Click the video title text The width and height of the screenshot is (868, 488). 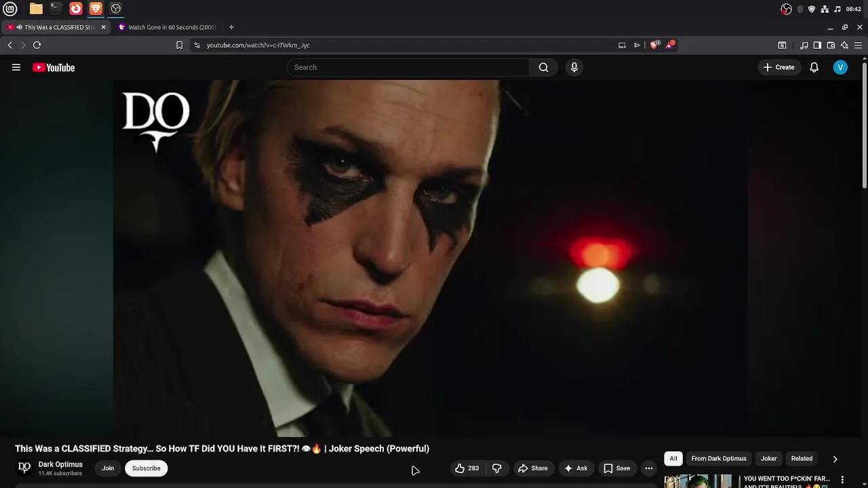click(x=222, y=449)
